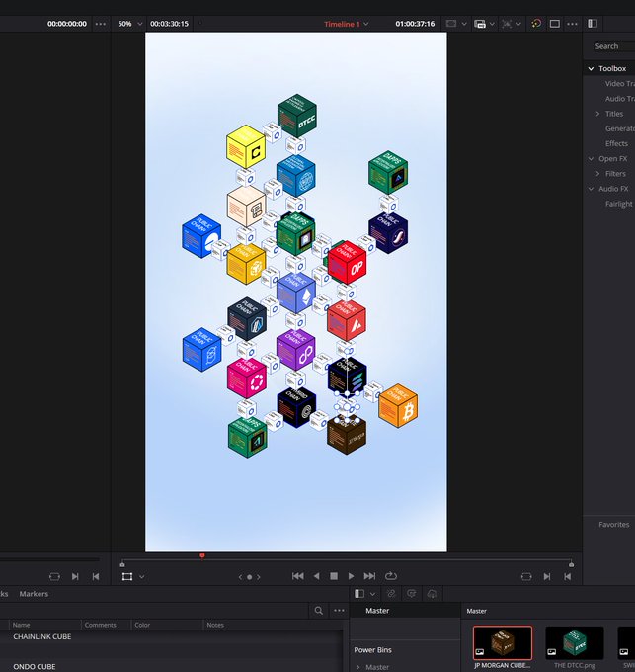
Task: Click the Effects Search field
Action: (613, 46)
